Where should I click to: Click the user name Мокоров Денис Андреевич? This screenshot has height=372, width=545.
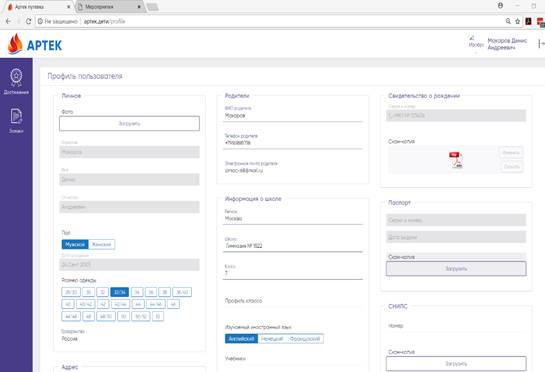click(507, 44)
